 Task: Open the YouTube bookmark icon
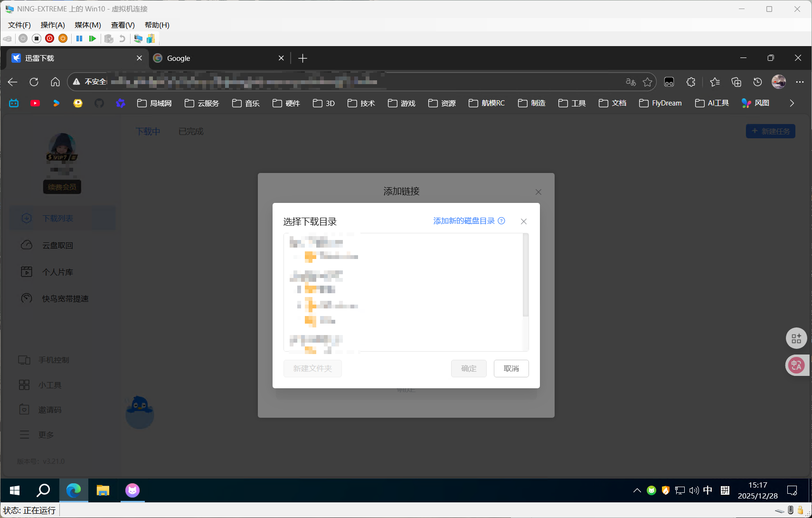(35, 103)
